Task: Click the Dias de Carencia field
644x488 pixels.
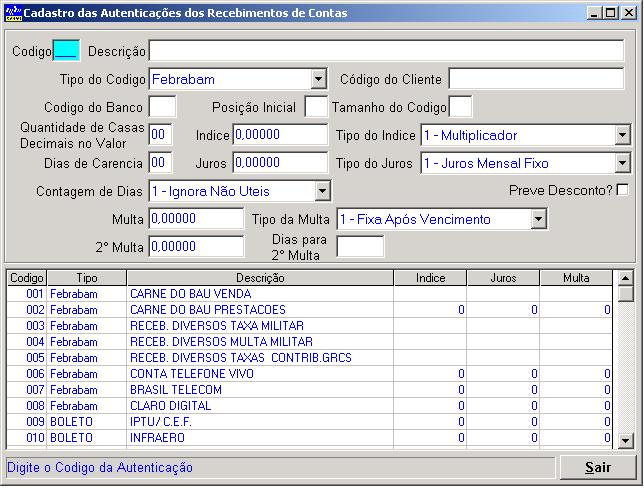Action: point(161,163)
